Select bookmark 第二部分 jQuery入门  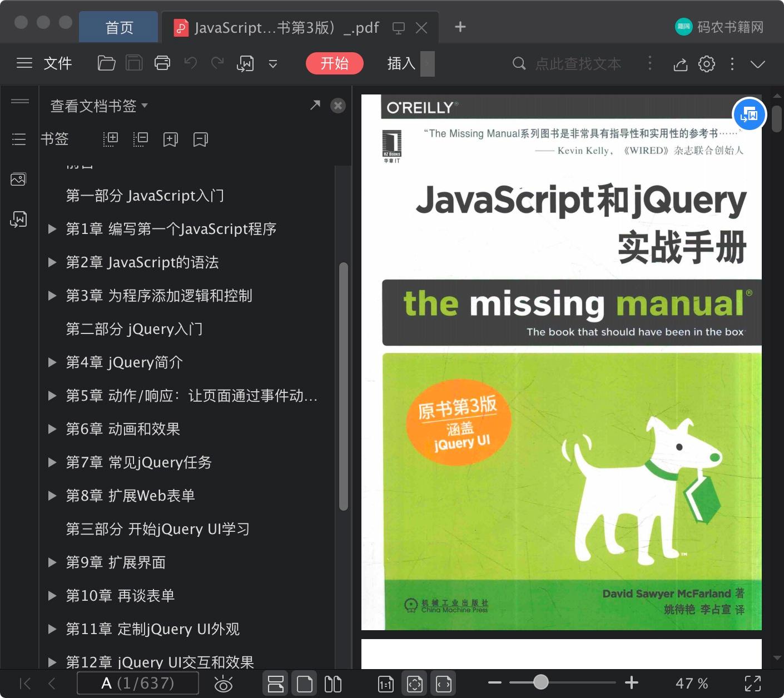pos(135,329)
